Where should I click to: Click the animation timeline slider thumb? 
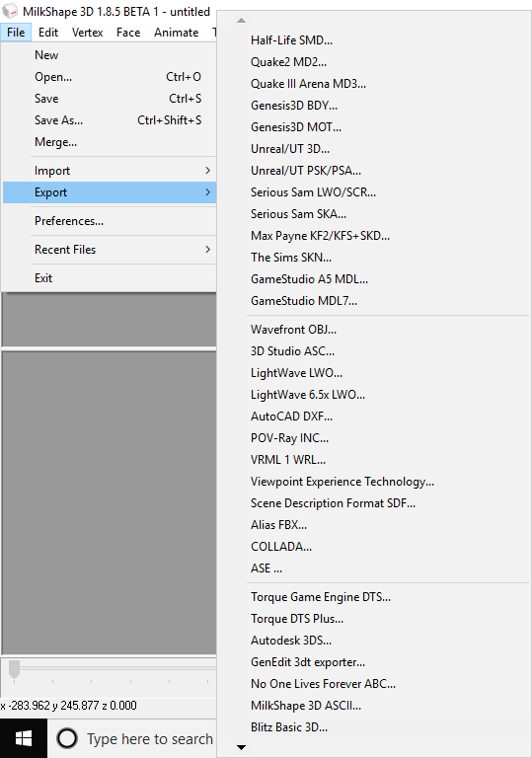click(15, 670)
